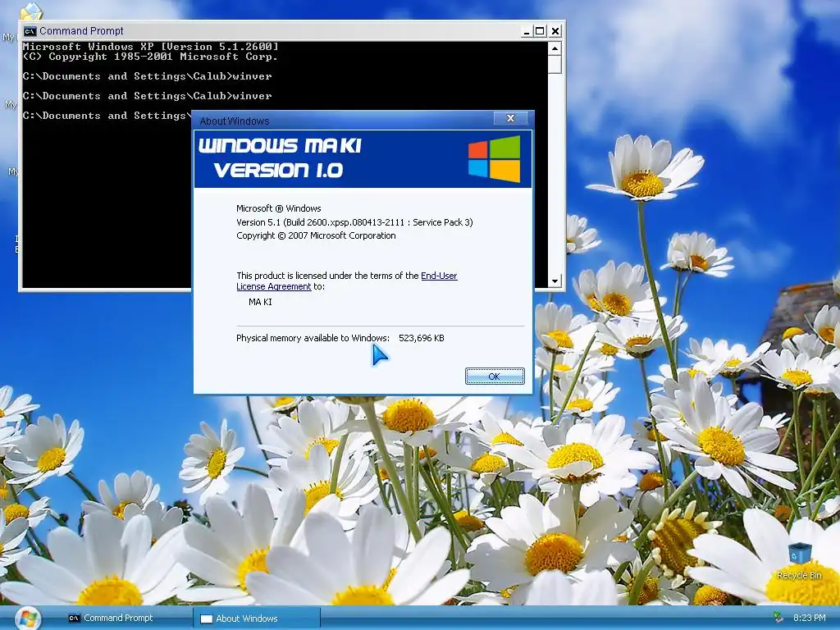
Task: Open the Start menu orb
Action: point(28,619)
